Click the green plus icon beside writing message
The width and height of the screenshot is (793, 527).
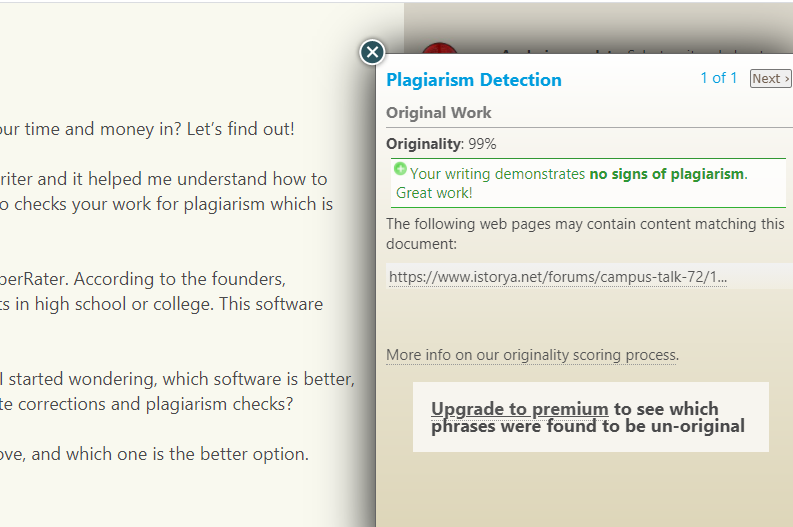coord(400,169)
